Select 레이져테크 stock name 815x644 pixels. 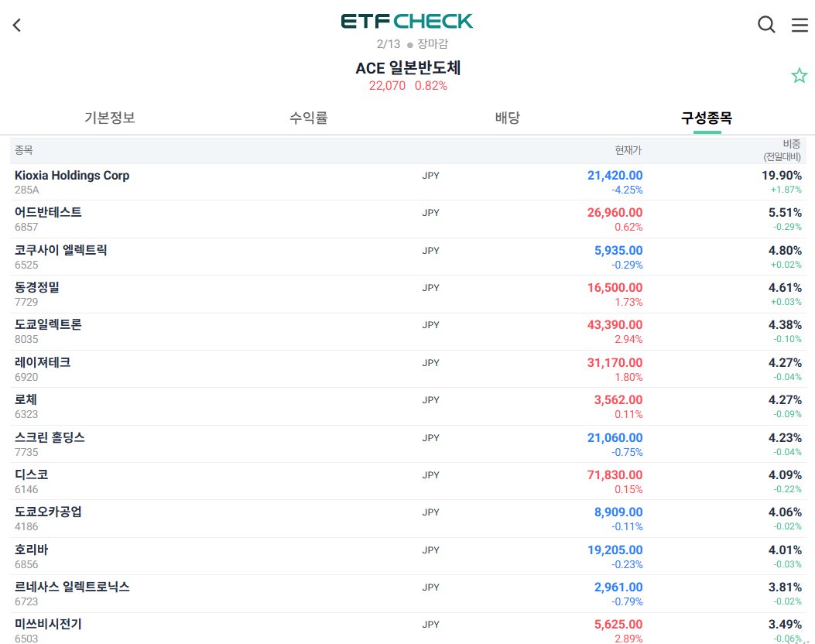point(43,362)
